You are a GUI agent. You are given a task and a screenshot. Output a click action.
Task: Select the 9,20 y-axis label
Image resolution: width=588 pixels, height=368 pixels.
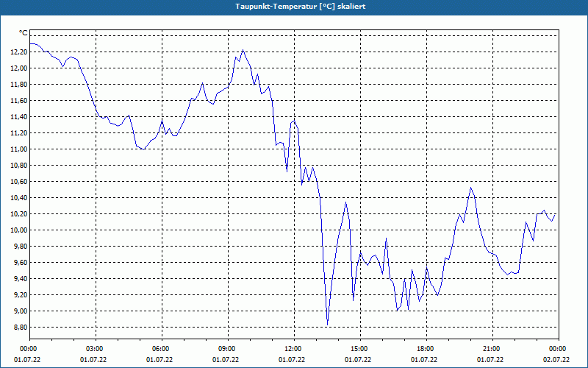21,295
